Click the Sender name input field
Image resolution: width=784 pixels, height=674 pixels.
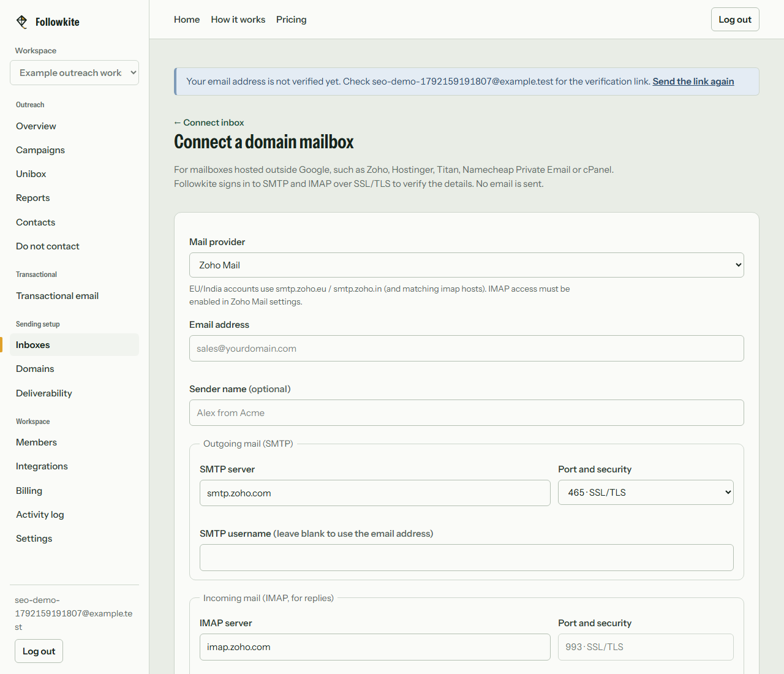coord(467,413)
